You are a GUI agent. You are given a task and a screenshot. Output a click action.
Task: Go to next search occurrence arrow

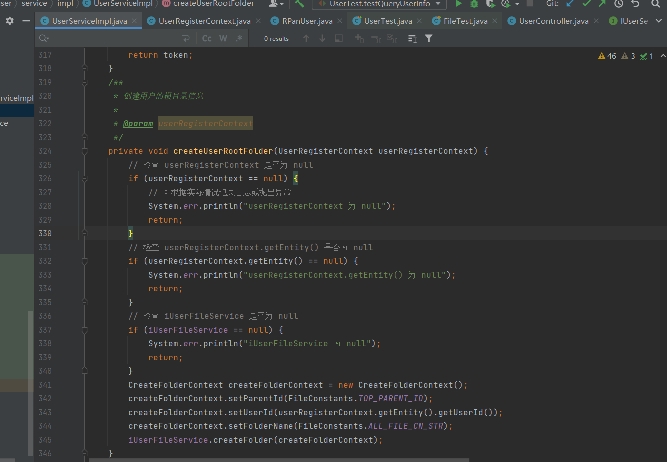(x=322, y=38)
